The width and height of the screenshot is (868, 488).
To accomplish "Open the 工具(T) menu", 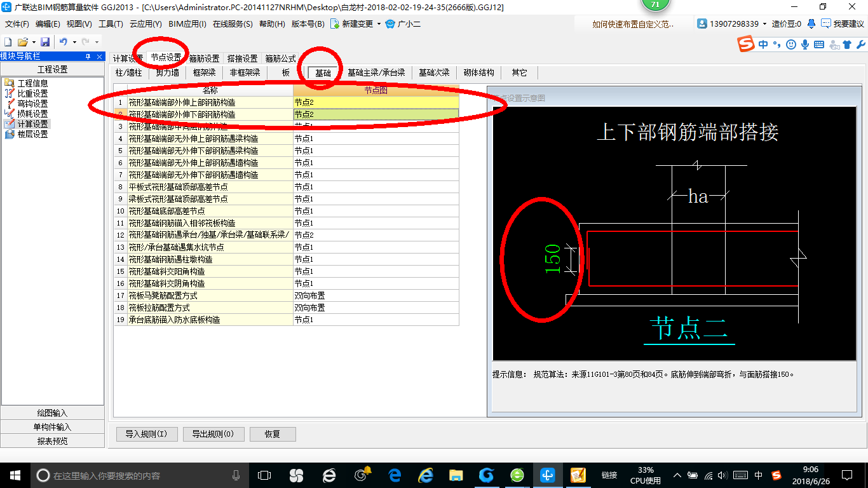I will pos(111,24).
